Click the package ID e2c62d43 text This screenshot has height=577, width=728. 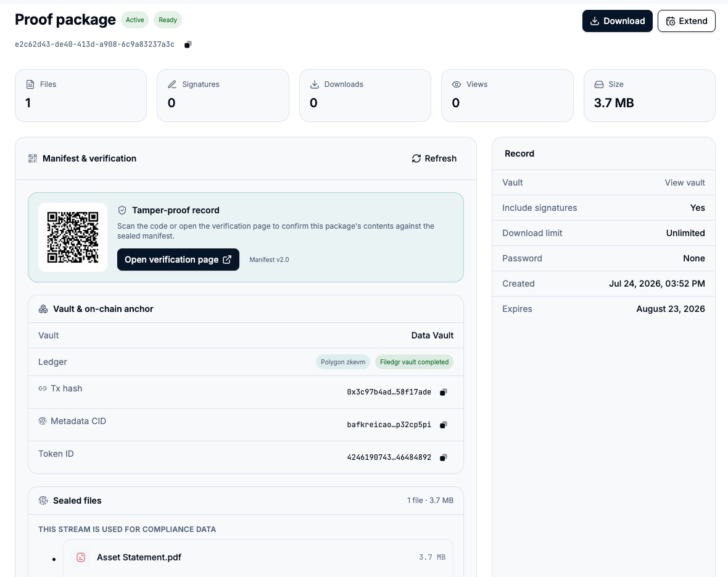[95, 44]
